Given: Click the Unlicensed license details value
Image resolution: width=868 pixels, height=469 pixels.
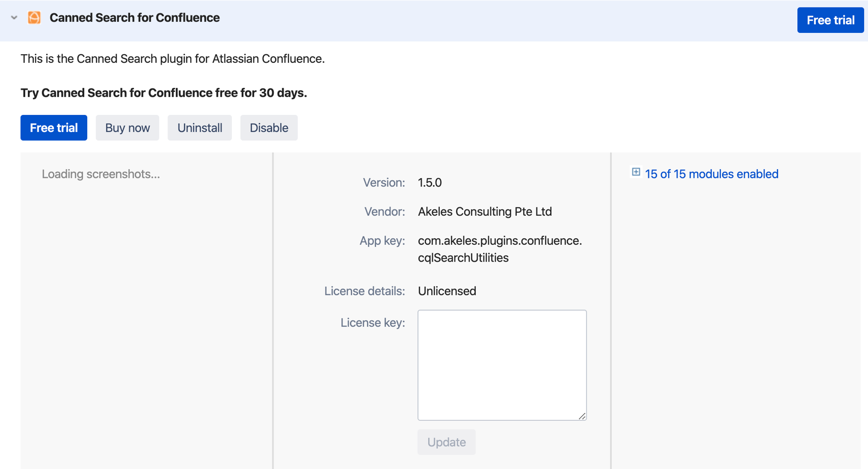Looking at the screenshot, I should coord(447,291).
